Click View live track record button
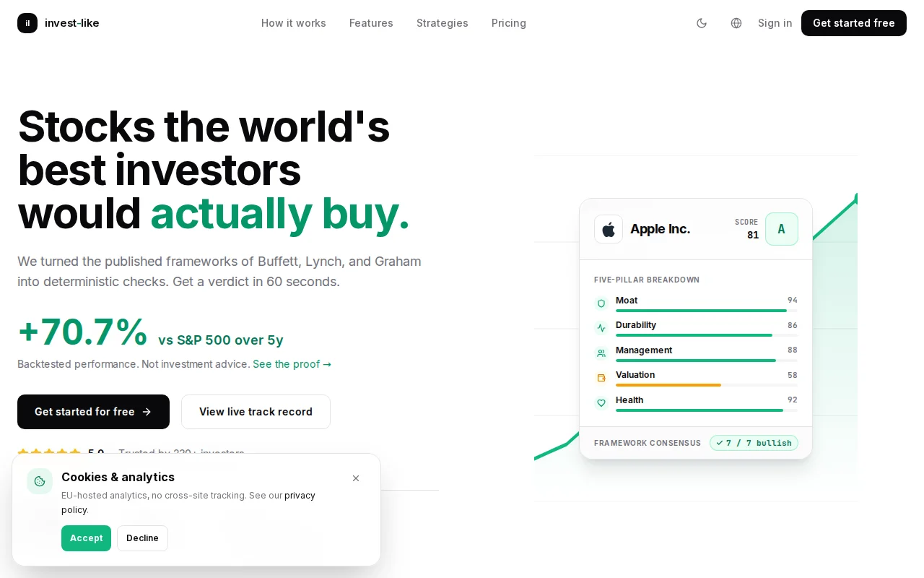Image resolution: width=924 pixels, height=578 pixels. 256,412
